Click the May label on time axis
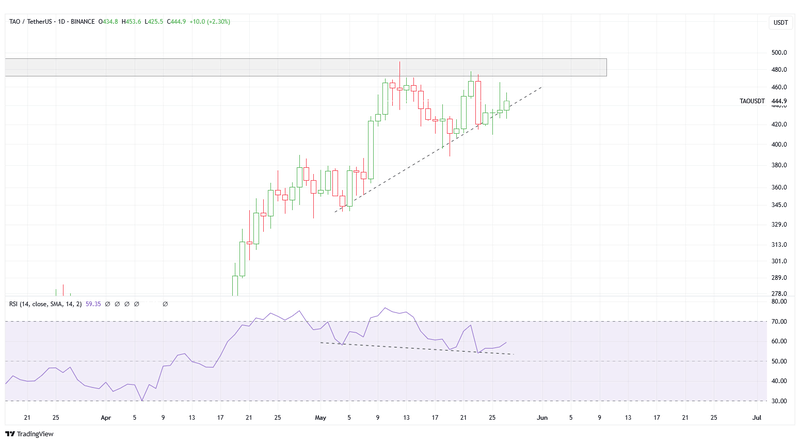This screenshot has width=800, height=443. pos(320,417)
